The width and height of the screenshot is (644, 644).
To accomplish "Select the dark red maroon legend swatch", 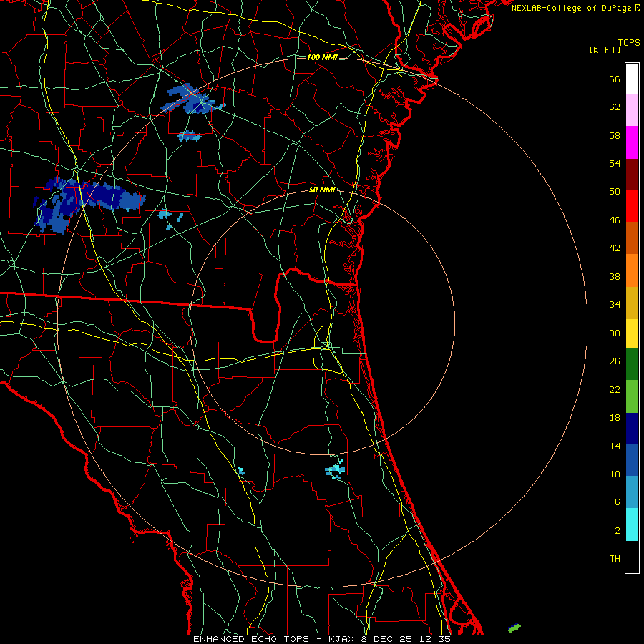I will 632,174.
